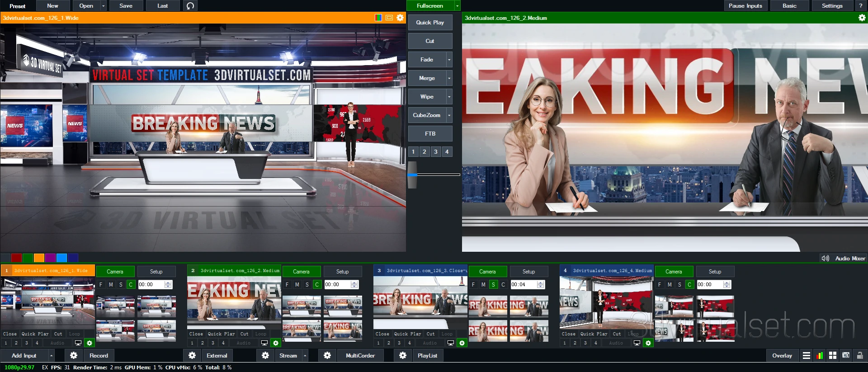Toggle C mode on input 4
The image size is (868, 372).
(x=689, y=285)
